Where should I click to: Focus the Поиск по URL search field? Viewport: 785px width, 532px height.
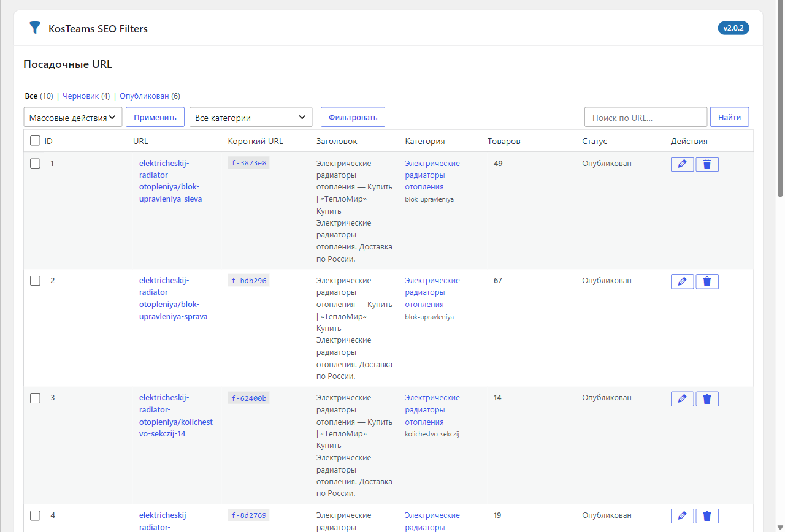pyautogui.click(x=646, y=117)
